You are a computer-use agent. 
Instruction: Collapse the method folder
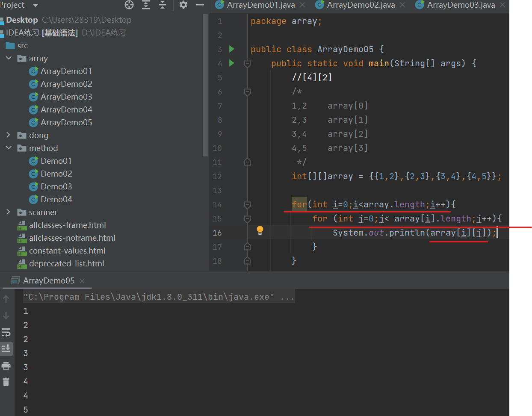(9, 148)
